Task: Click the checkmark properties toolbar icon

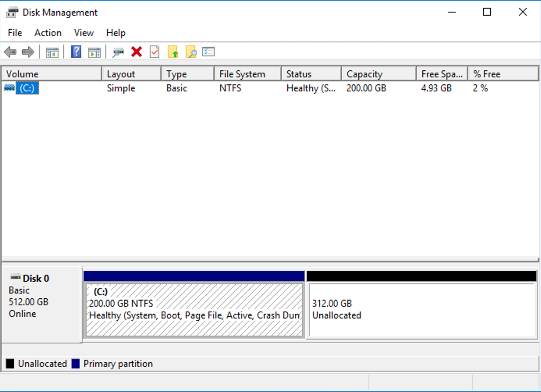Action: (155, 52)
